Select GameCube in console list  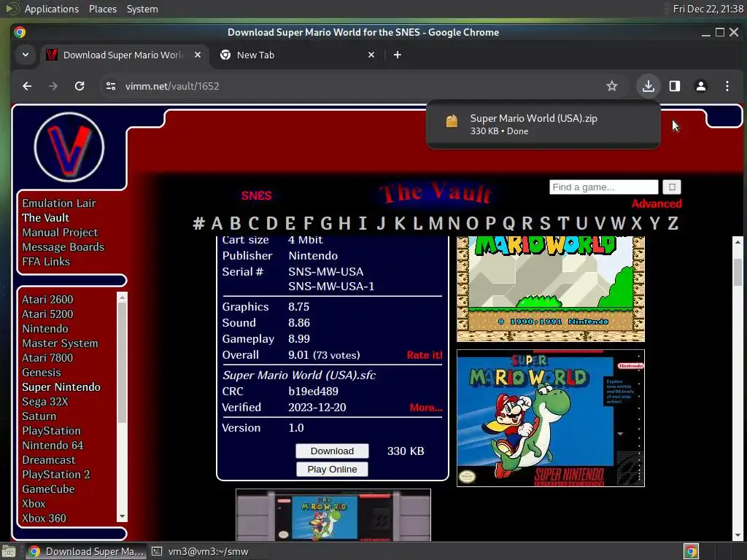(48, 489)
